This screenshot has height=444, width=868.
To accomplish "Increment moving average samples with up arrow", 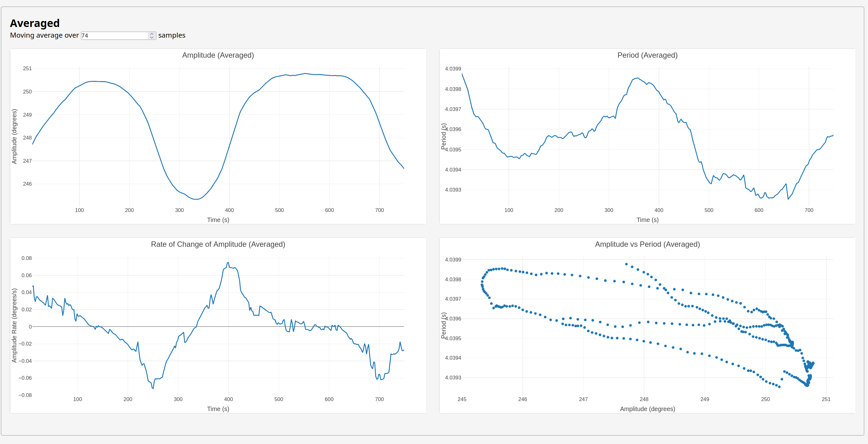I will tap(152, 34).
